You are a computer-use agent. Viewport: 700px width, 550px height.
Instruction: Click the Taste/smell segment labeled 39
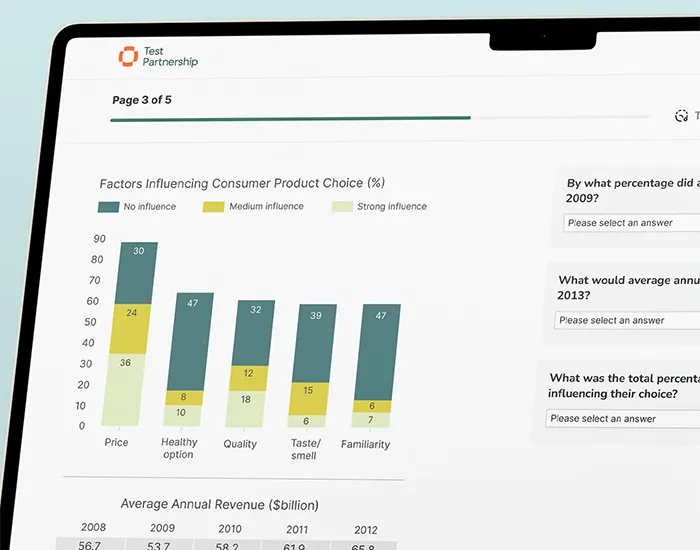314,343
